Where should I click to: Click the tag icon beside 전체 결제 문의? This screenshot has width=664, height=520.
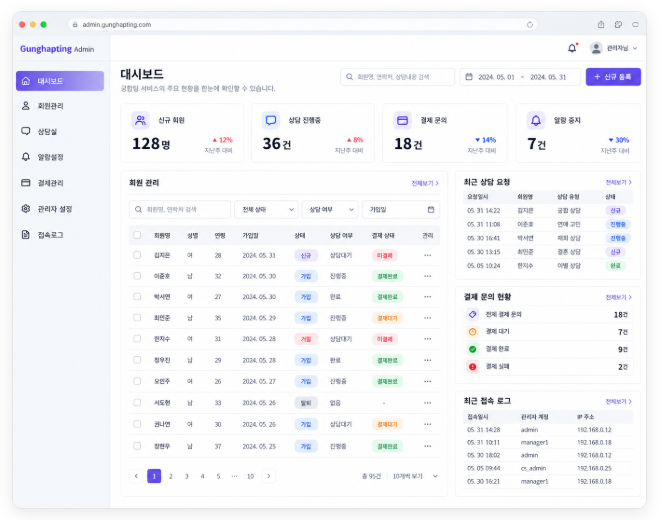(473, 314)
